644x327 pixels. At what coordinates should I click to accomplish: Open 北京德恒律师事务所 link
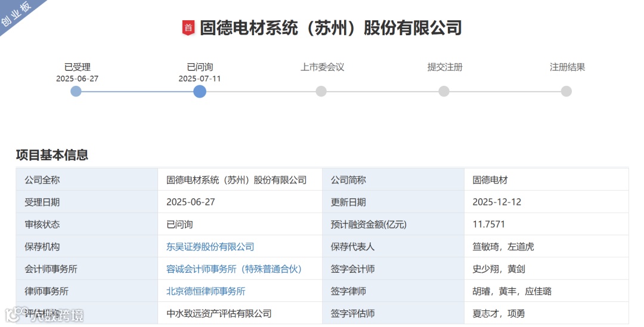pos(205,291)
